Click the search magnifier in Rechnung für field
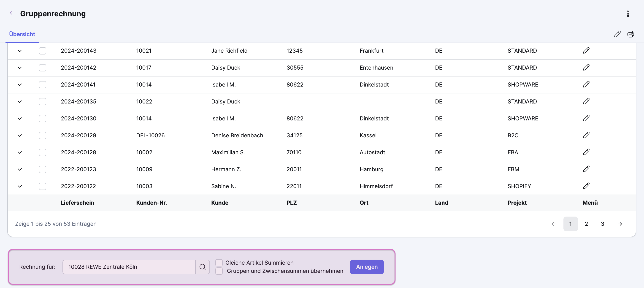The height and width of the screenshot is (288, 644). pos(203,267)
